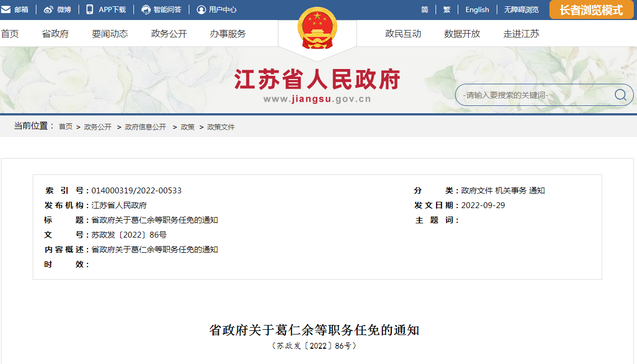Click 政策文件 breadcrumb link
Image resolution: width=637 pixels, height=364 pixels.
point(221,127)
